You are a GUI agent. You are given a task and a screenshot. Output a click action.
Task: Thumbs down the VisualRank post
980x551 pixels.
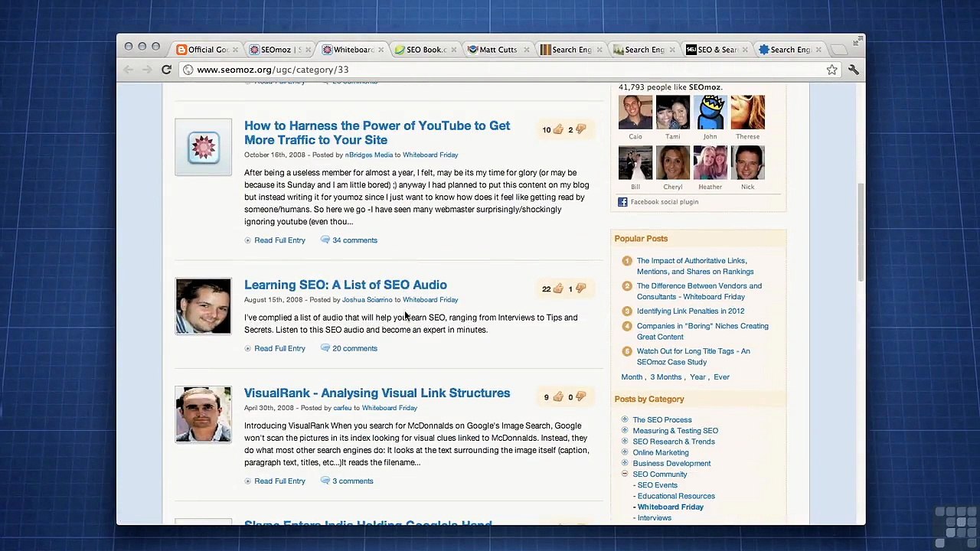click(x=580, y=396)
